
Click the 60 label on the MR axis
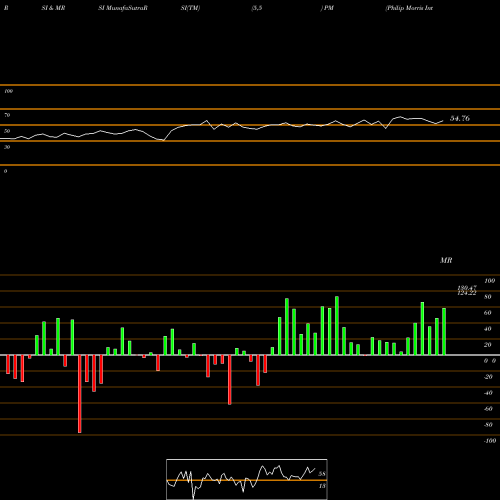pos(487,313)
